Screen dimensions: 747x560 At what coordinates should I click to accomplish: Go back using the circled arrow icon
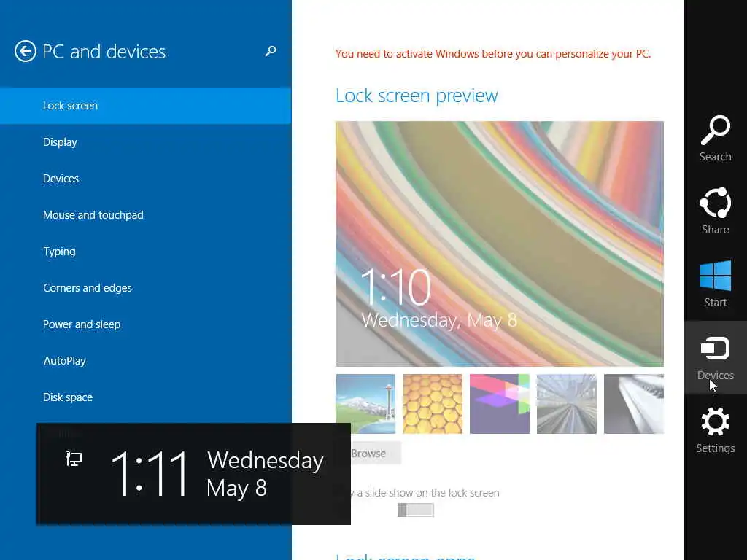click(26, 51)
